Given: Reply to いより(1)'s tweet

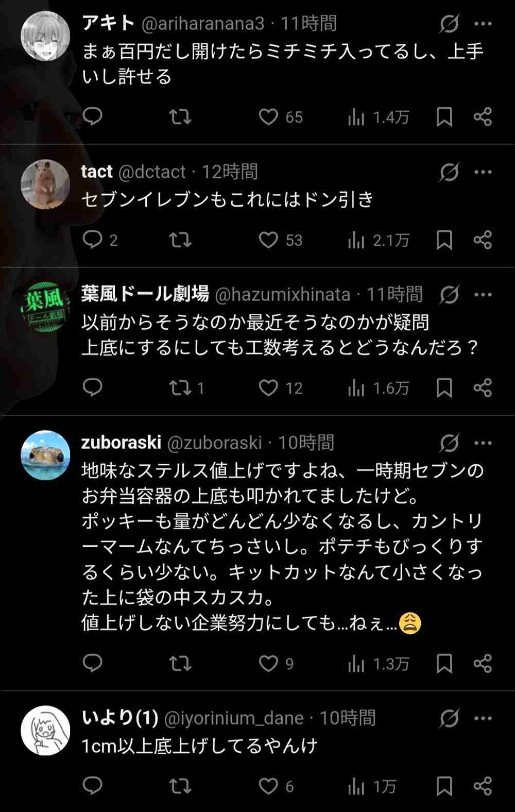Looking at the screenshot, I should pyautogui.click(x=93, y=786).
